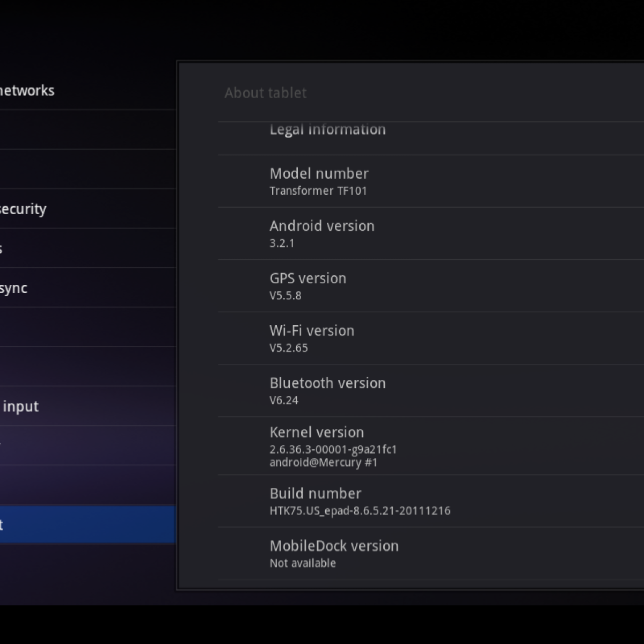Tap the Model number row

(319, 181)
